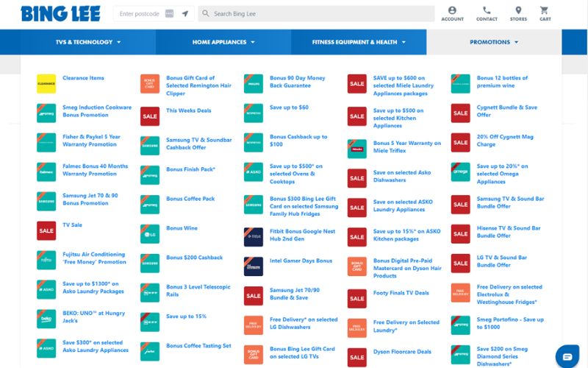Screen dimensions: 588x368
Task: Open Falmec Bonus 40 Months Warranty Promotion
Action: [96, 170]
